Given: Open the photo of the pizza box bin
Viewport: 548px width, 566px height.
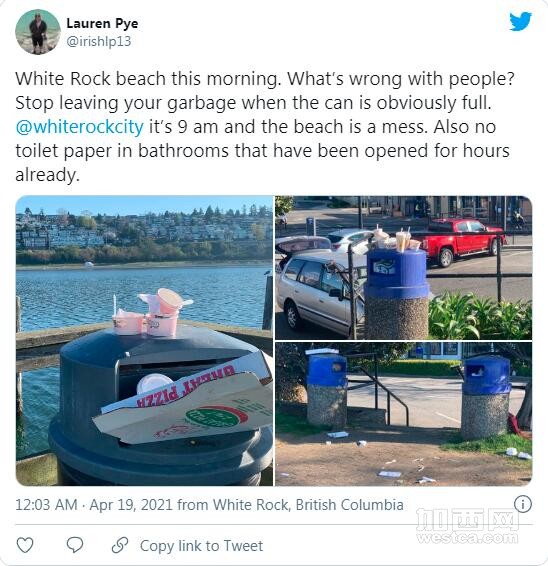Looking at the screenshot, I should click(144, 341).
